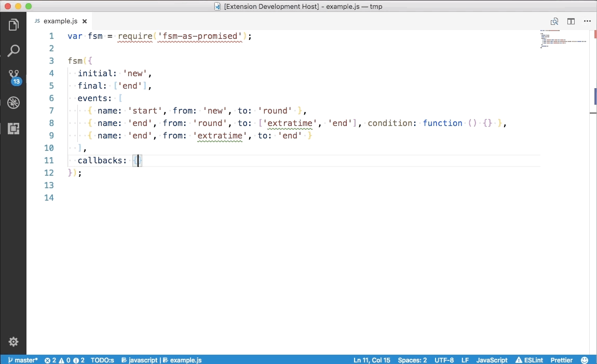This screenshot has width=597, height=364.
Task: Click the Prettier status bar item
Action: pos(561,360)
